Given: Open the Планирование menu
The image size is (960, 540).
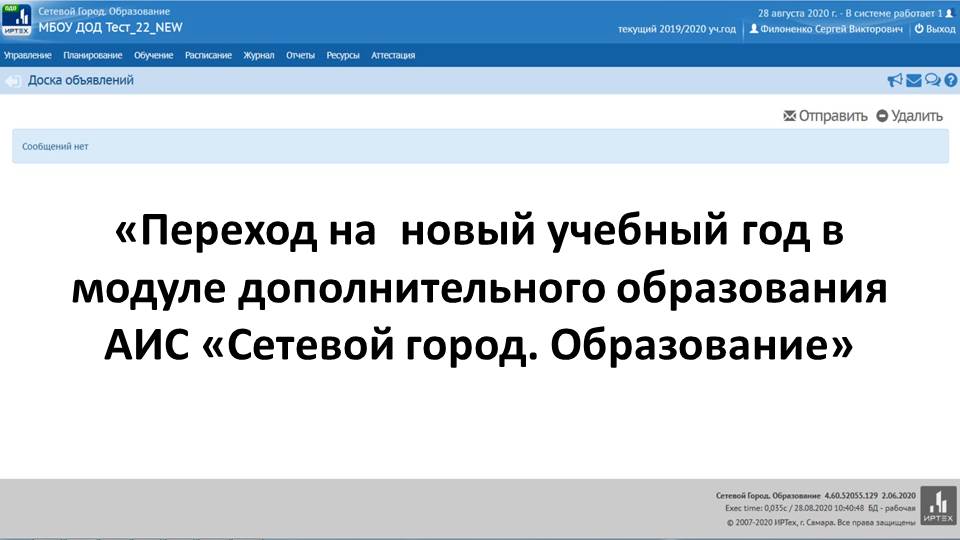Looking at the screenshot, I should [x=92, y=55].
